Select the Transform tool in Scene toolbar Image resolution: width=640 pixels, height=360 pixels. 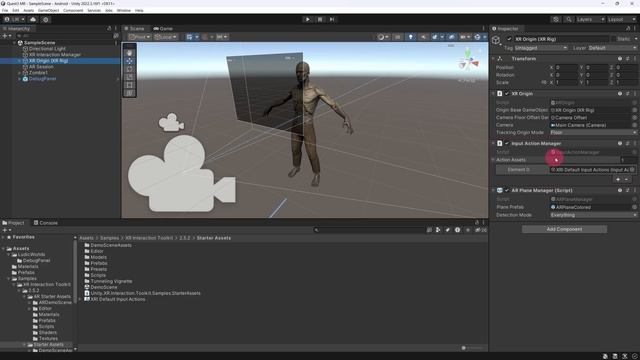tap(129, 93)
